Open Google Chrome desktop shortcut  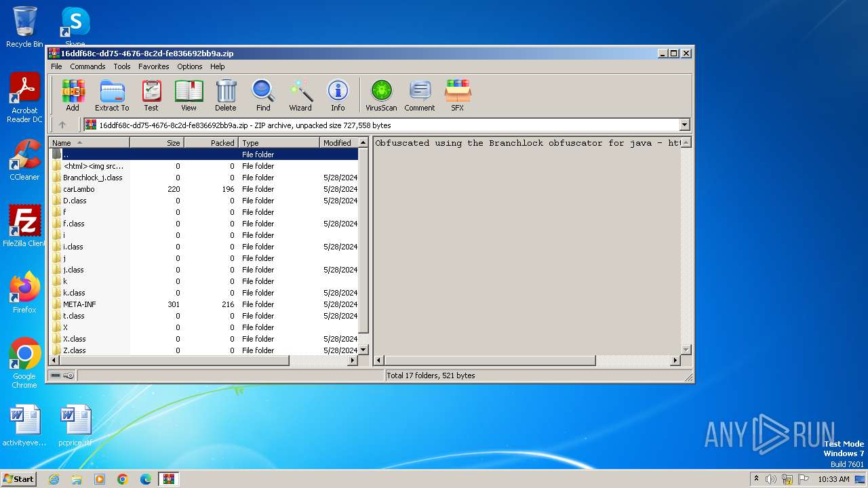(24, 363)
